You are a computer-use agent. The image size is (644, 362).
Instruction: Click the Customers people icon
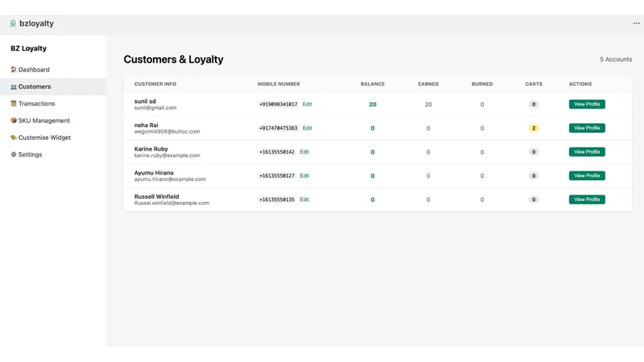point(14,87)
